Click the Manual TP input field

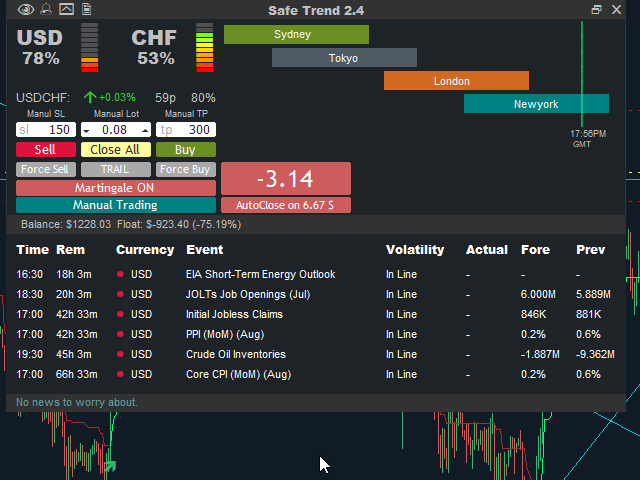click(x=186, y=130)
